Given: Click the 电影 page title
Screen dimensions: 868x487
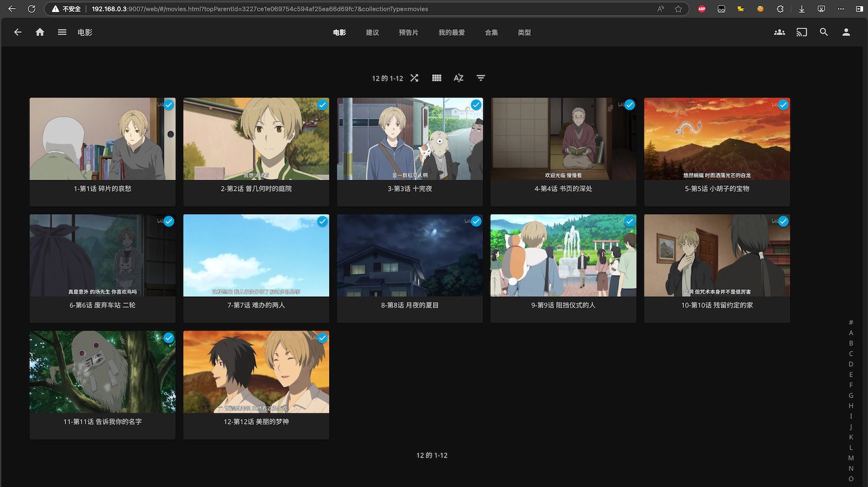Looking at the screenshot, I should [85, 32].
